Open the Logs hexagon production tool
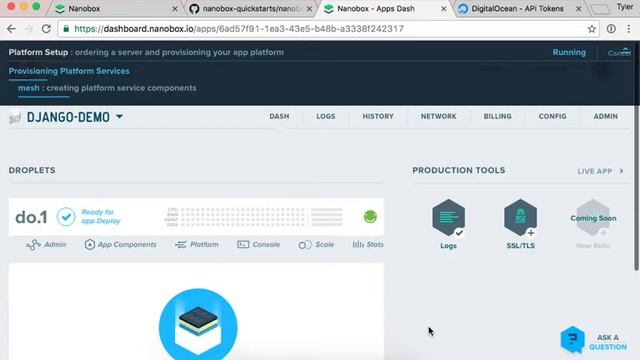This screenshot has height=360, width=640. point(449,218)
